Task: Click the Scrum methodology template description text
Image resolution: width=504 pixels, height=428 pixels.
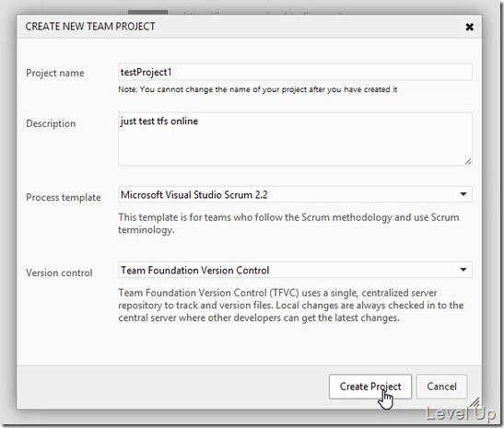Action: (x=288, y=224)
